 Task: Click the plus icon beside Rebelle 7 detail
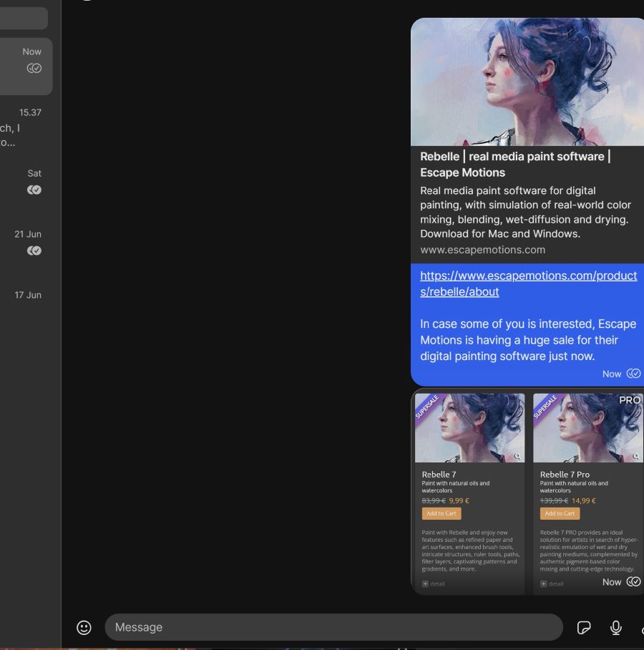pos(425,583)
